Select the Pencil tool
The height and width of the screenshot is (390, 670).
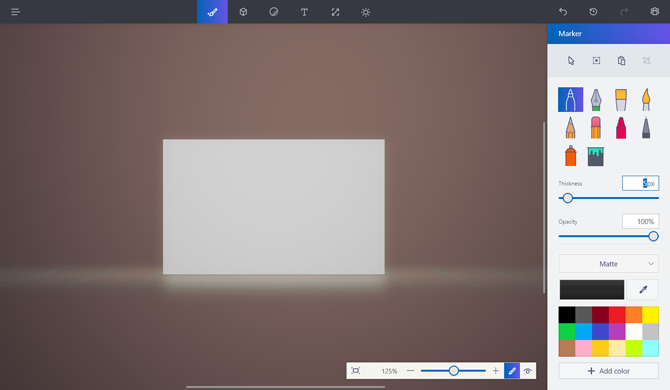[x=570, y=128]
